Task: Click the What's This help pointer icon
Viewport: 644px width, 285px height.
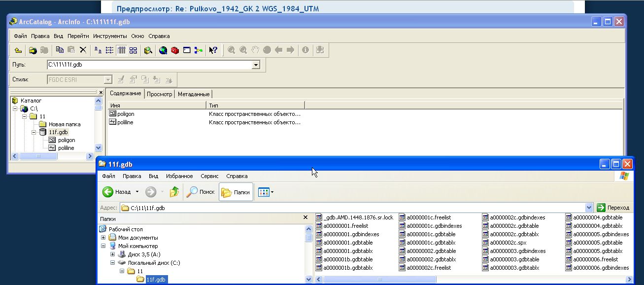Action: (x=213, y=50)
